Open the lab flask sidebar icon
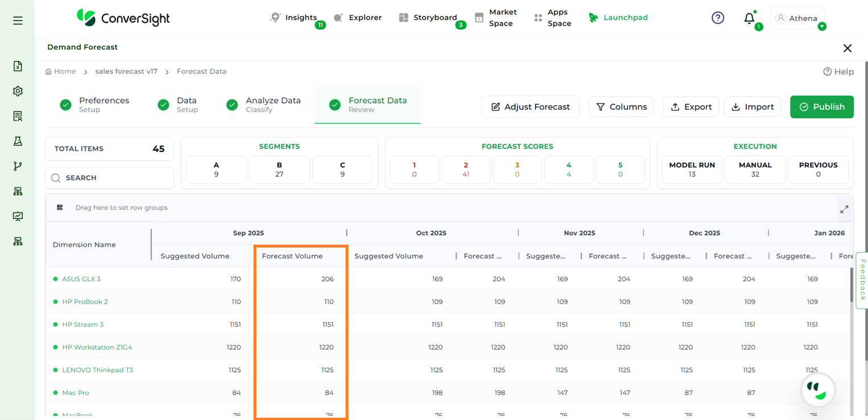 tap(18, 141)
